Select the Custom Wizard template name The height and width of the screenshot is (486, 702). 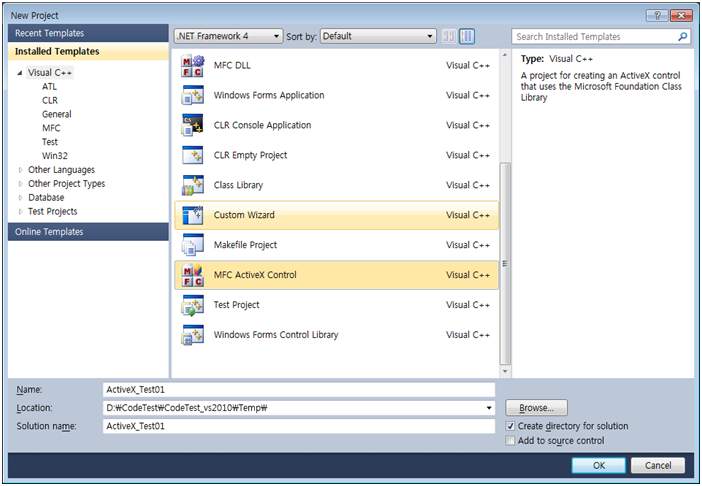[x=244, y=215]
